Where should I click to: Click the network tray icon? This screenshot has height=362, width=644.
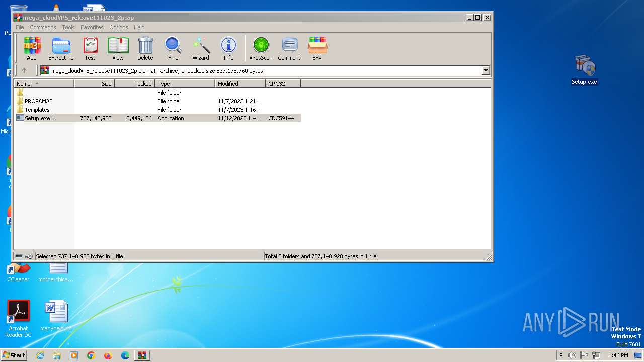point(597,355)
